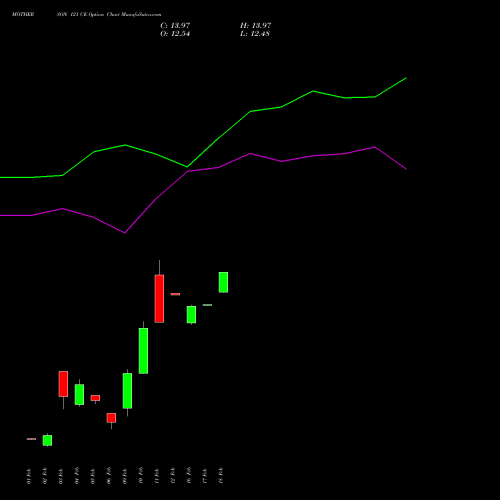Click the 'CE Options Chart' title text

click(99, 15)
